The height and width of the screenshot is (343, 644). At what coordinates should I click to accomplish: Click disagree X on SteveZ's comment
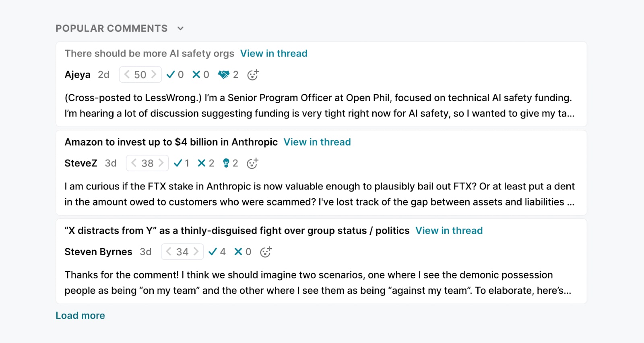202,163
